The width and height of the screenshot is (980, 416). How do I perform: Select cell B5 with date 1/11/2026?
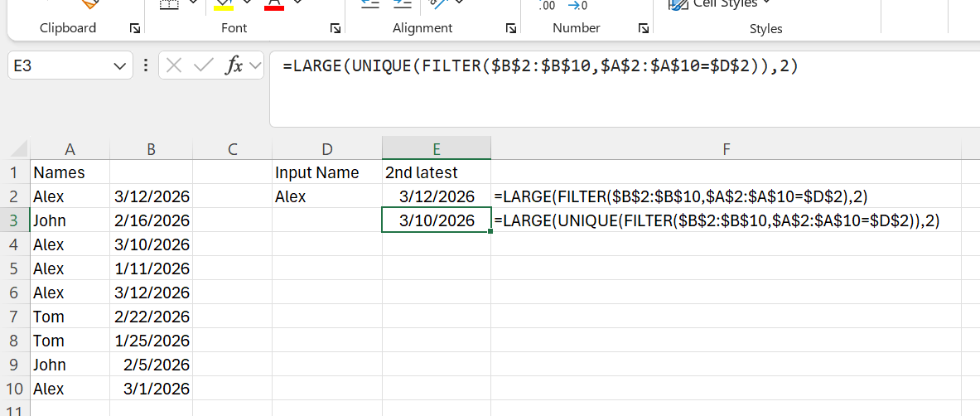pyautogui.click(x=152, y=268)
